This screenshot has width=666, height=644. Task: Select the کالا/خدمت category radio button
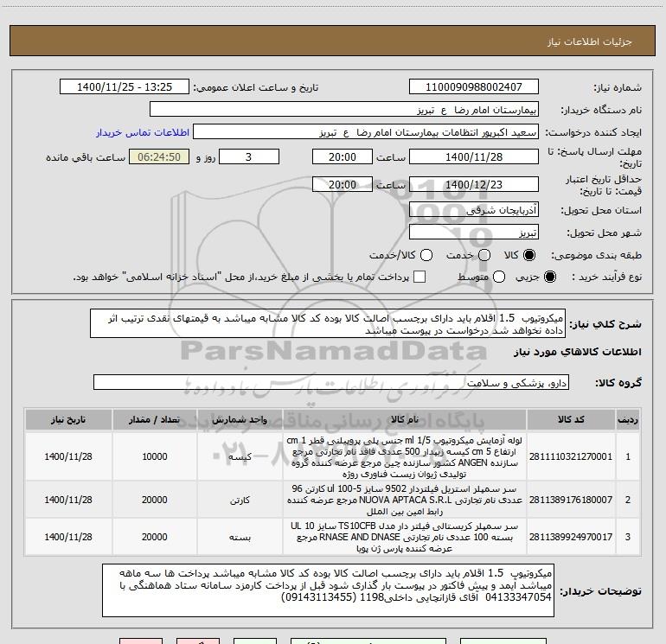[x=426, y=255]
